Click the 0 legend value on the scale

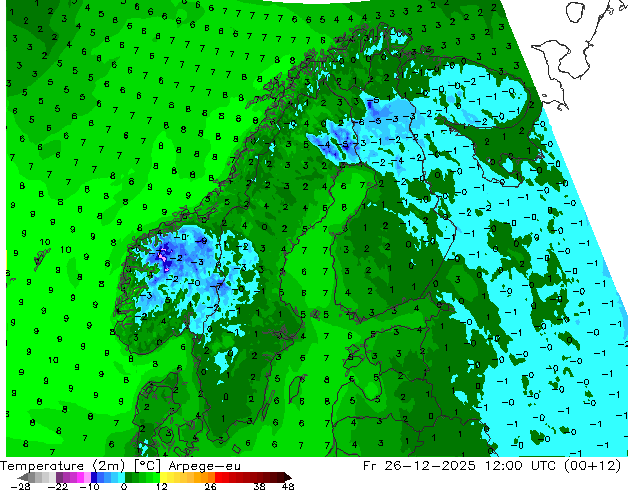pos(124,486)
